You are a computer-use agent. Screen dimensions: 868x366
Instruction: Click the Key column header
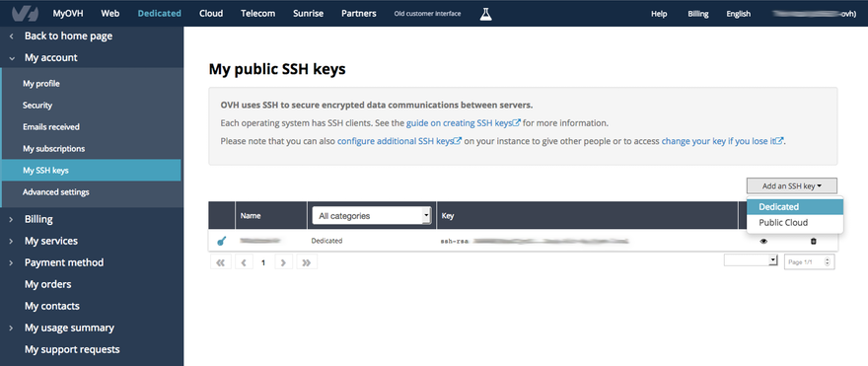coord(448,216)
